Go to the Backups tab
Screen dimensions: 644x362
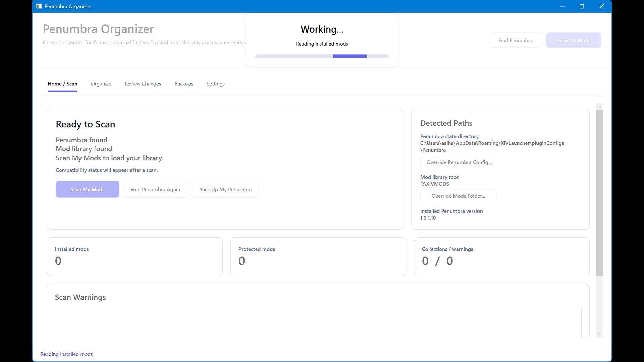(x=184, y=84)
